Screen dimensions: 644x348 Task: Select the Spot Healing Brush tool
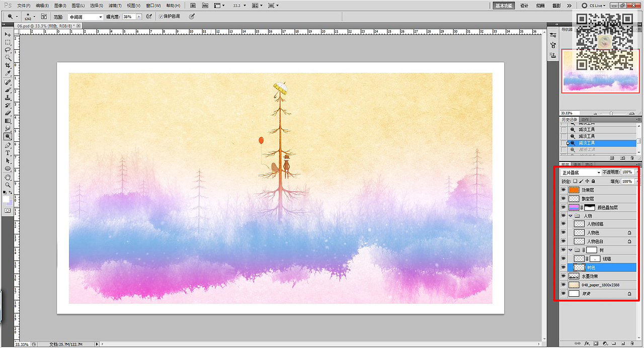8,82
